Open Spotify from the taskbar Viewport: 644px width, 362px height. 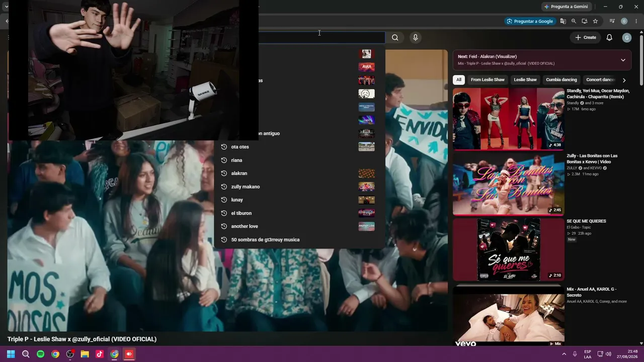(x=40, y=354)
